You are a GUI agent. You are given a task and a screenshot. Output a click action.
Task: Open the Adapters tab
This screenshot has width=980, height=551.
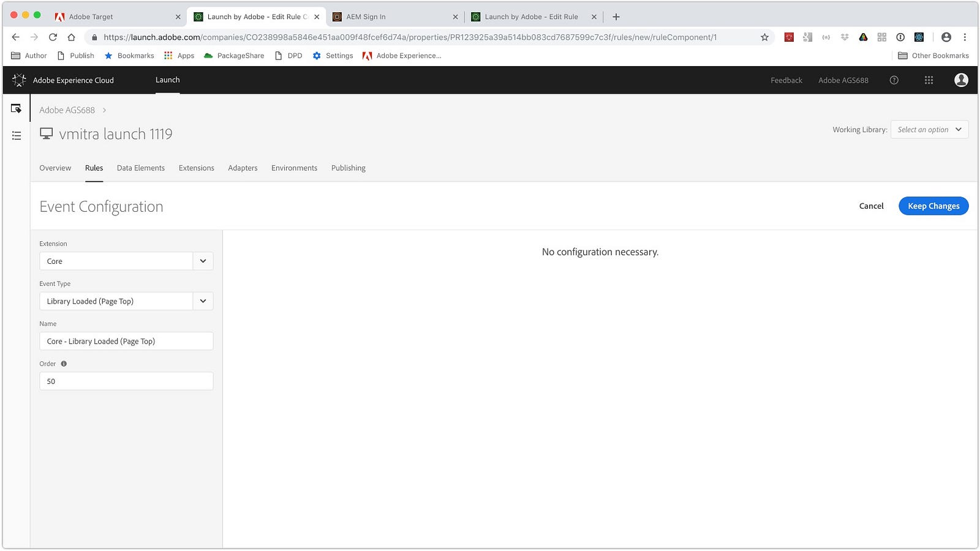(x=243, y=168)
